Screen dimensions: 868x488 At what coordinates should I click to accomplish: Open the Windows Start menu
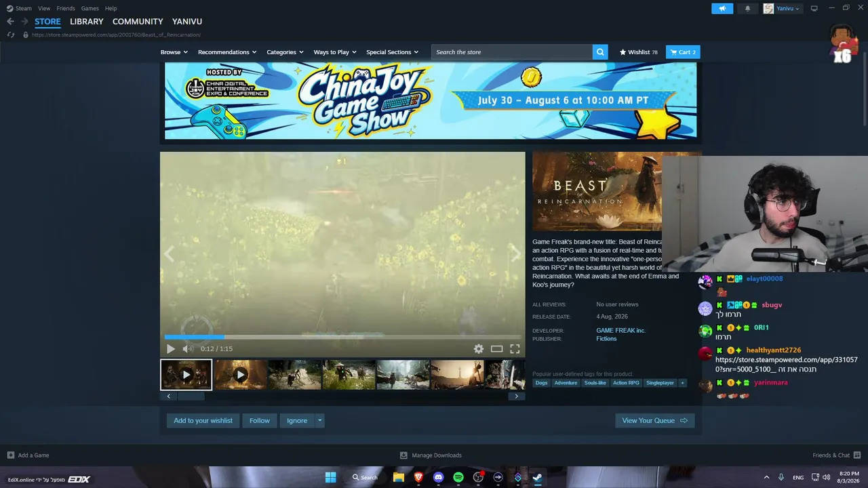tap(330, 477)
